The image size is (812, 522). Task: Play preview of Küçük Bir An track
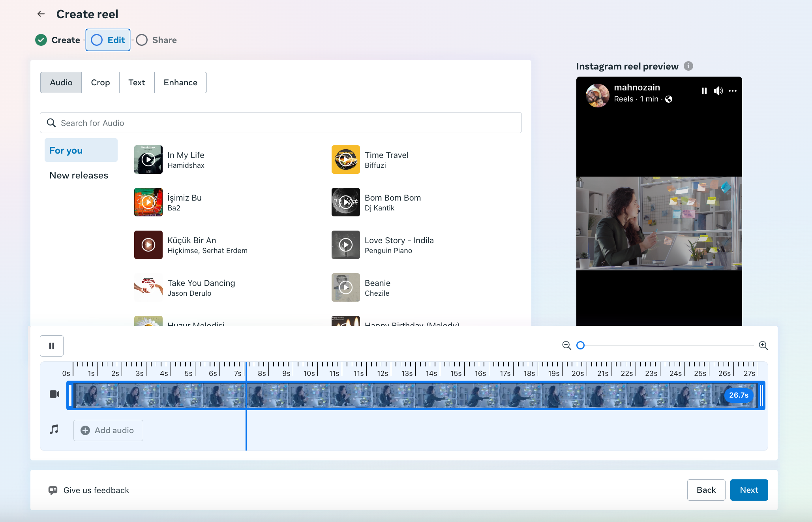(x=148, y=245)
